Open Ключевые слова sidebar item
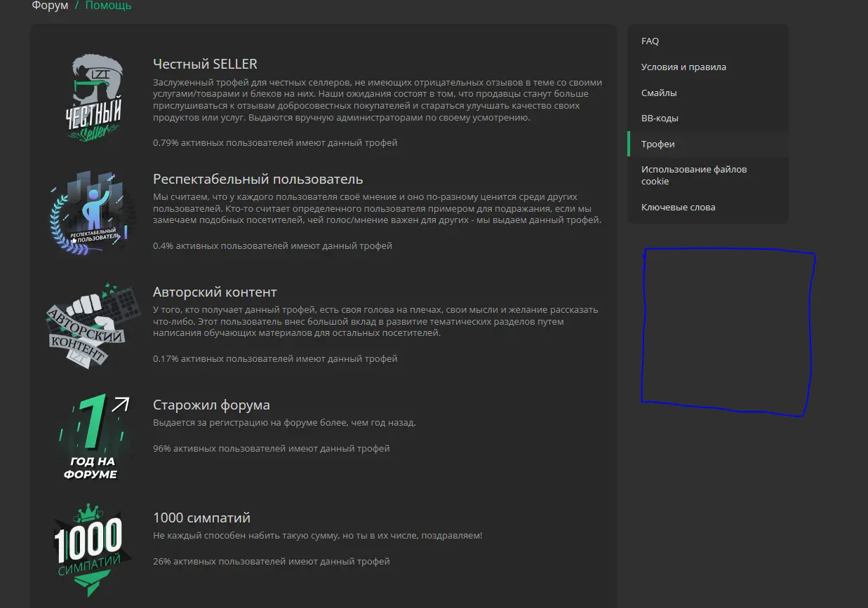Image resolution: width=868 pixels, height=608 pixels. coord(707,207)
